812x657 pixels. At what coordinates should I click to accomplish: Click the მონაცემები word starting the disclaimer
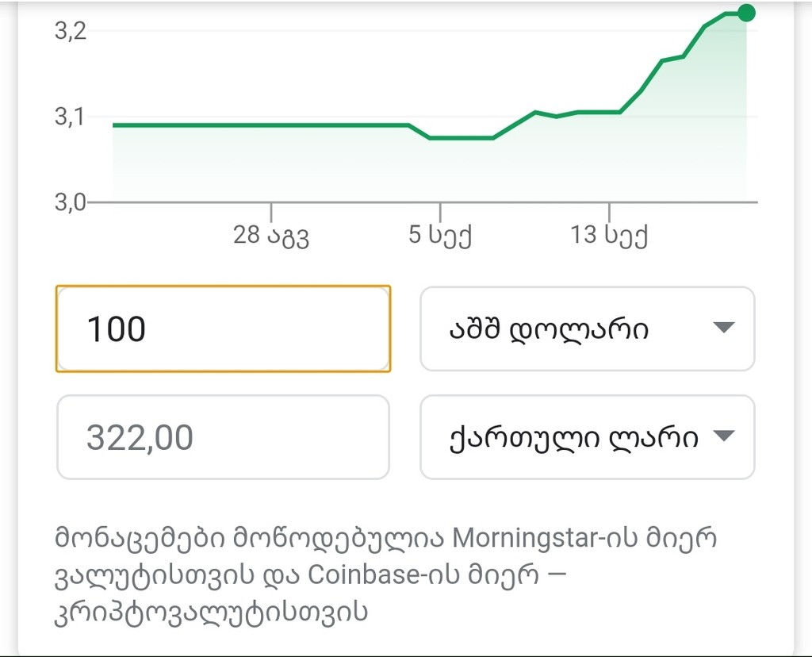click(138, 538)
